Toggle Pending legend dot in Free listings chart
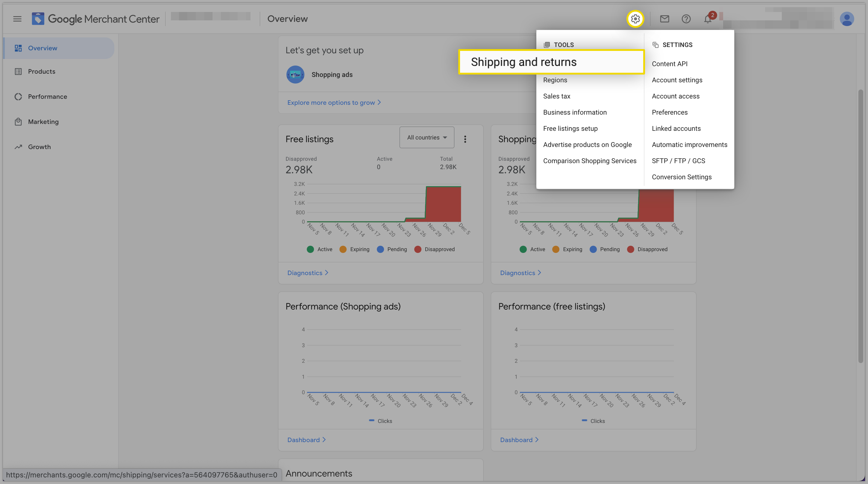Viewport: 868px width, 484px height. 380,249
